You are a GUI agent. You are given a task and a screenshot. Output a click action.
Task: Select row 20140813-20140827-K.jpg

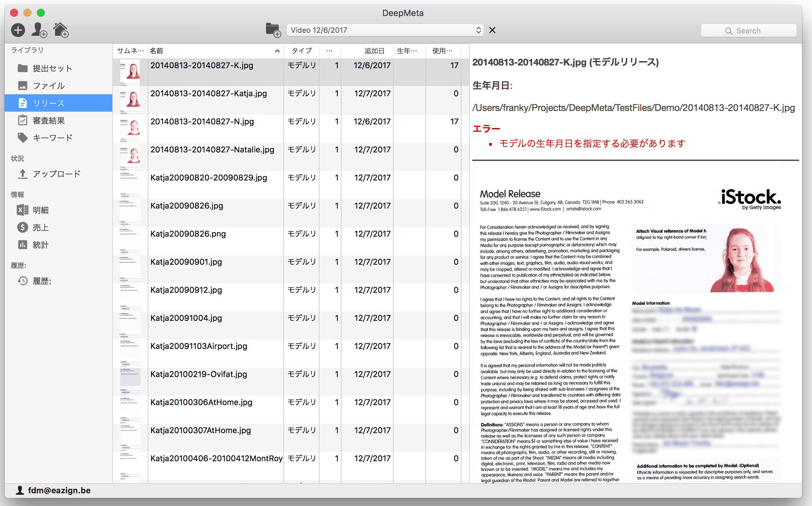290,72
